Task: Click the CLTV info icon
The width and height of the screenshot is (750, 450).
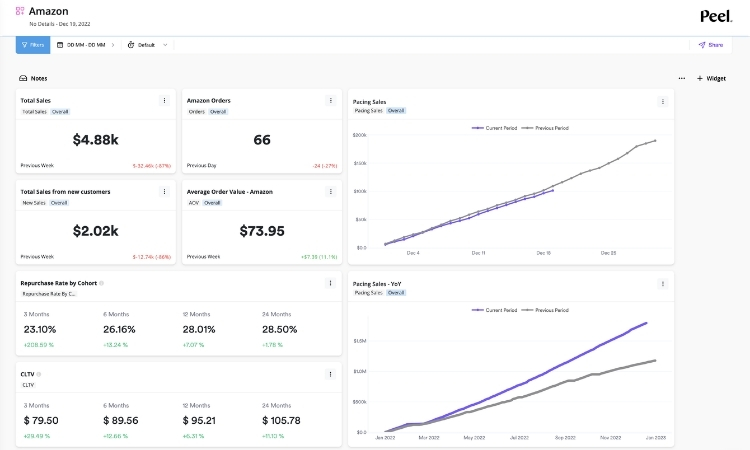Action: pyautogui.click(x=39, y=374)
